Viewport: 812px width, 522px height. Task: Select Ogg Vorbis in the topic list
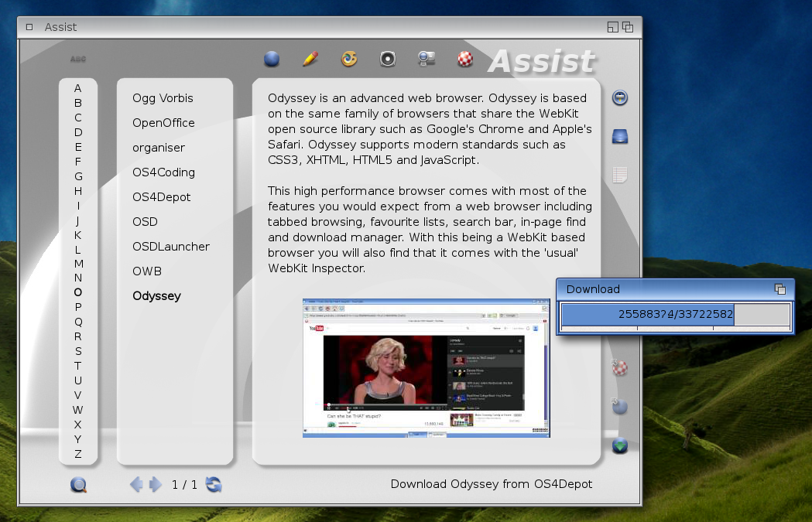(x=163, y=98)
